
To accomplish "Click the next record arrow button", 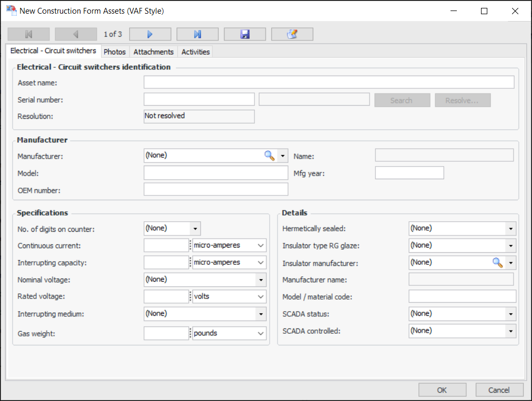I will pyautogui.click(x=150, y=34).
